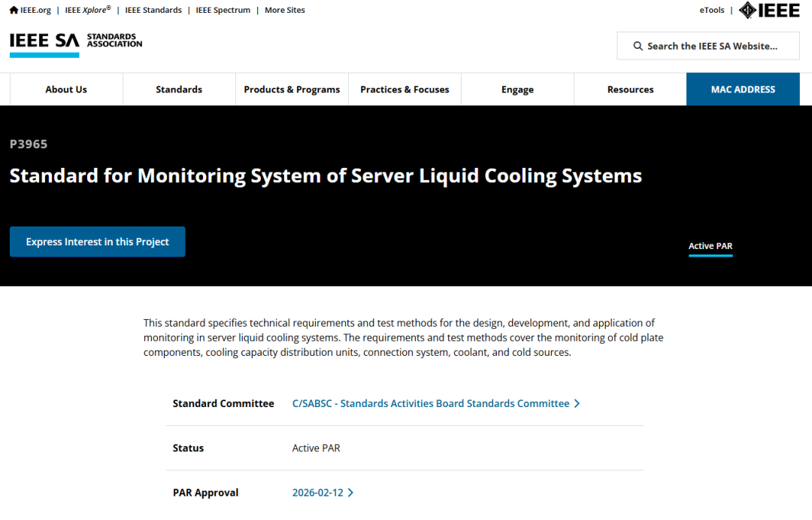Open Practices & Focuses menu

click(x=405, y=89)
